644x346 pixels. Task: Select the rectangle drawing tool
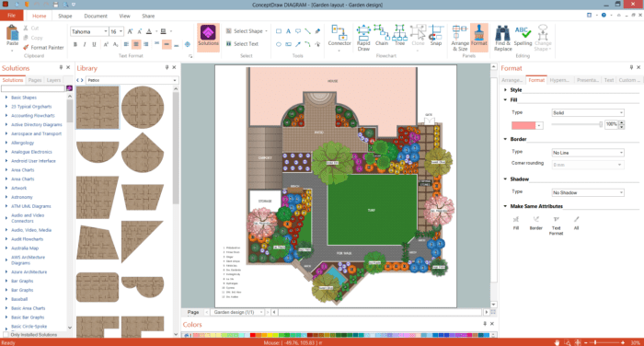(x=279, y=31)
